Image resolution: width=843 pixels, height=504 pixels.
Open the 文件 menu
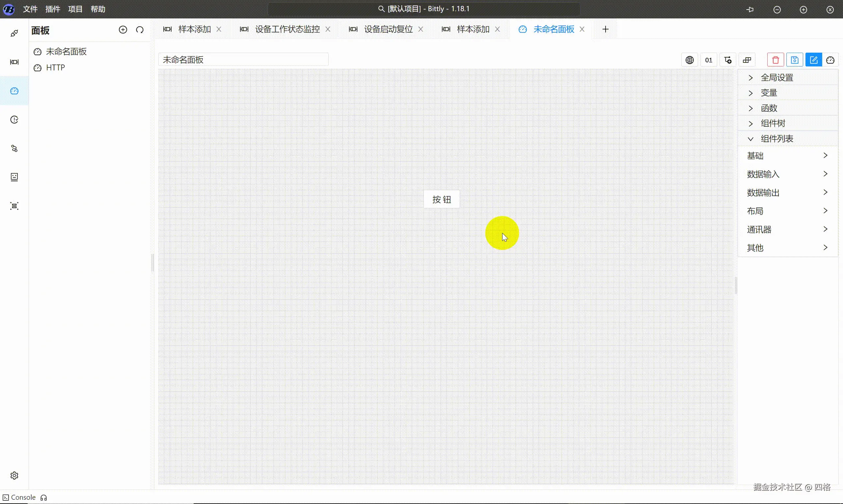30,9
